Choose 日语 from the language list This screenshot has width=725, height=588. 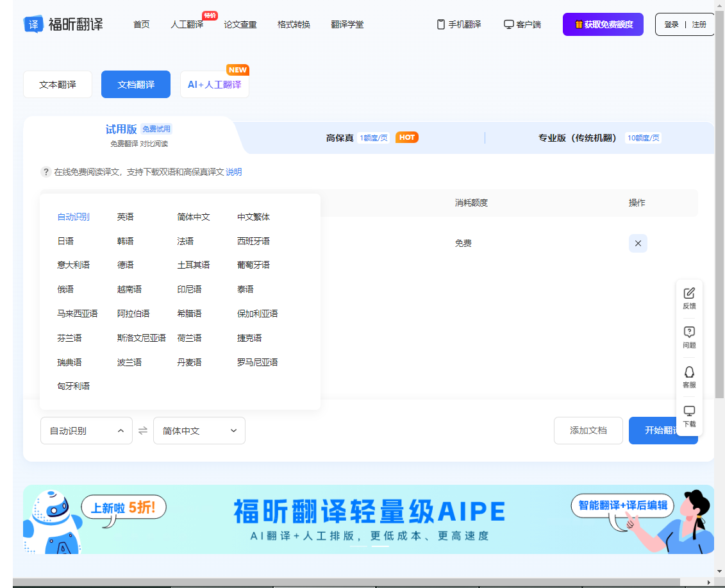point(65,241)
